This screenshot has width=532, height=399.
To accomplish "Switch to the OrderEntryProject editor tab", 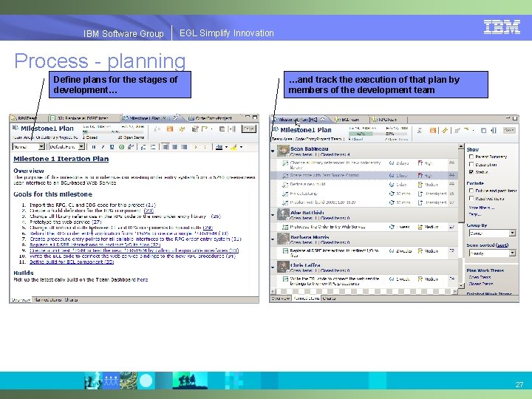I will [x=211, y=118].
